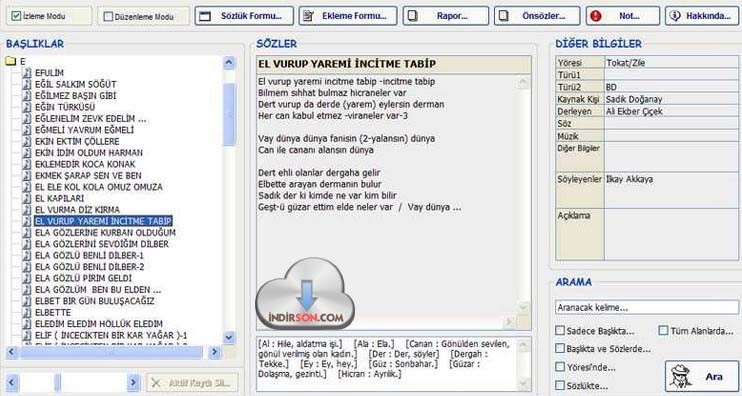This screenshot has height=396, width=742.
Task: Open the Hakkında dialog
Action: (701, 16)
